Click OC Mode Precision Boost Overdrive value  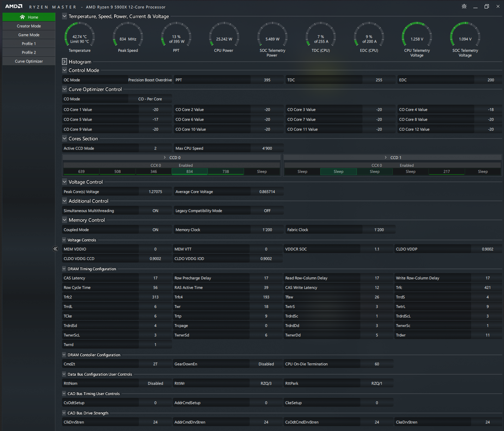tap(150, 80)
